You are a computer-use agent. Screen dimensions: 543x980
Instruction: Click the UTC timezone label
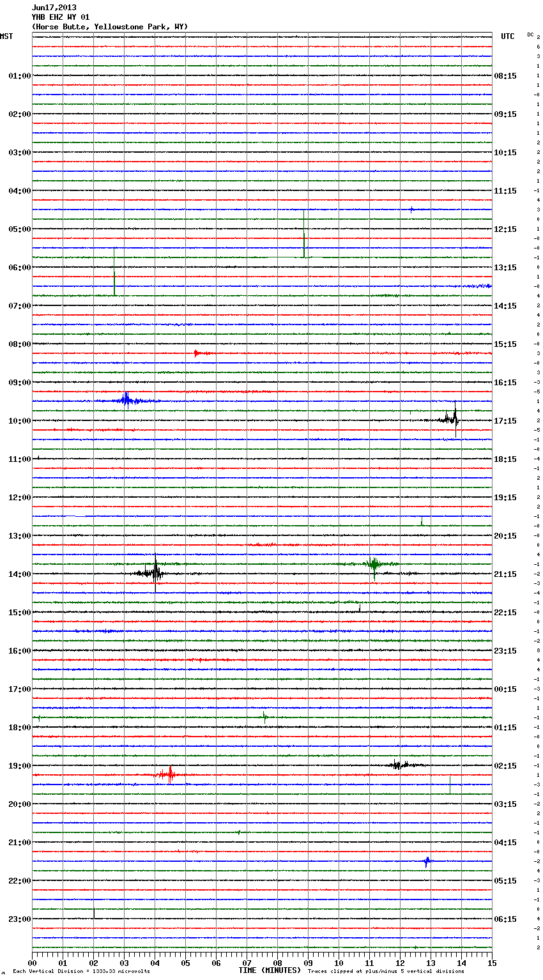coord(507,36)
